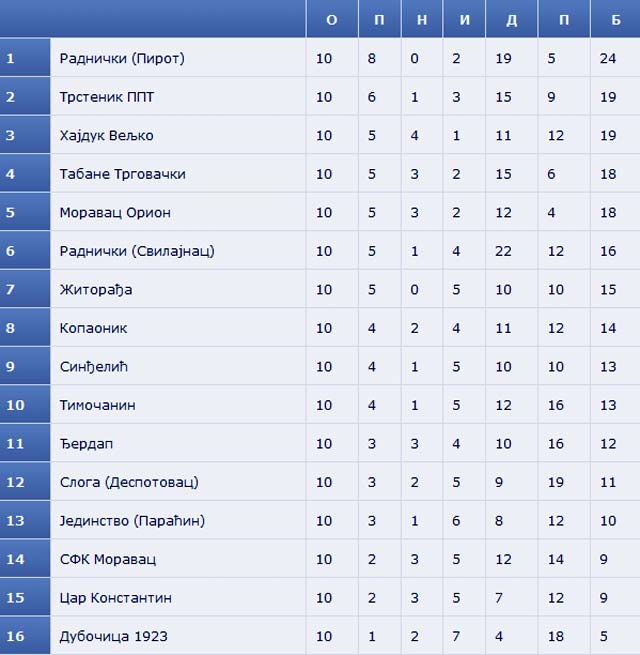Click the СФК Моравац team name
This screenshot has width=640, height=655.
[108, 559]
